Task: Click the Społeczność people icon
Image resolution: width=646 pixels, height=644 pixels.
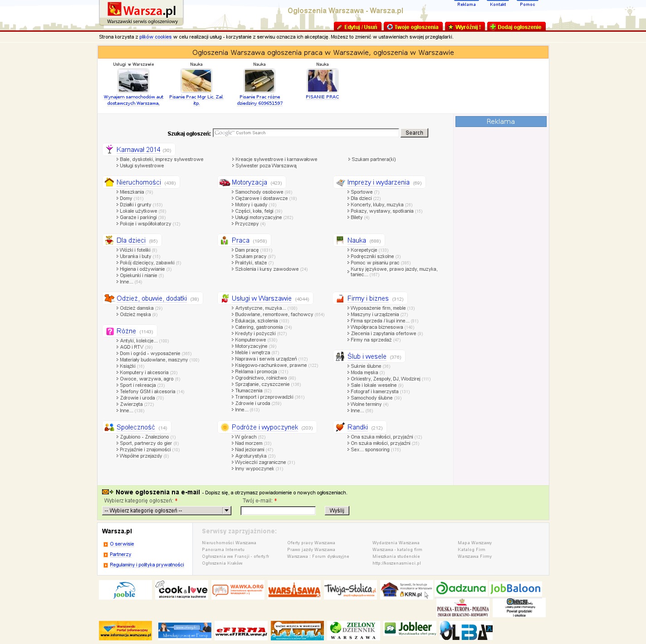Action: pyautogui.click(x=109, y=427)
